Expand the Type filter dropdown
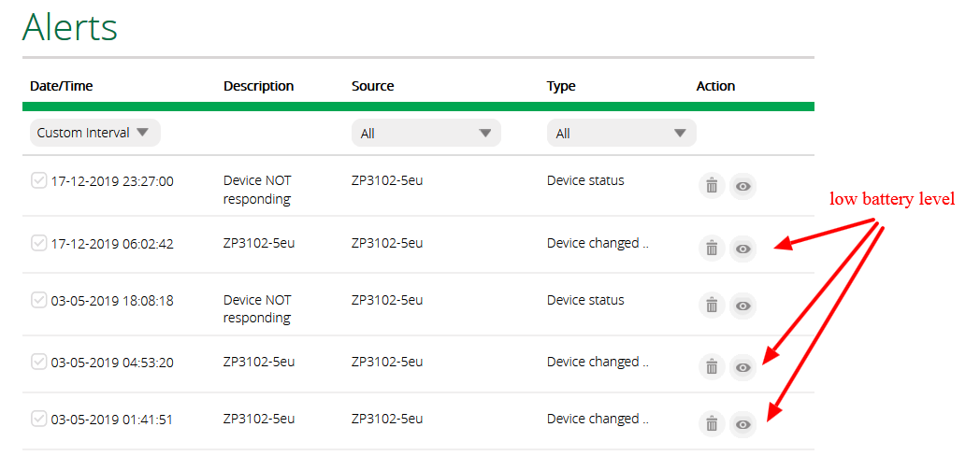Viewport: 980px width, 470px height. [x=621, y=134]
